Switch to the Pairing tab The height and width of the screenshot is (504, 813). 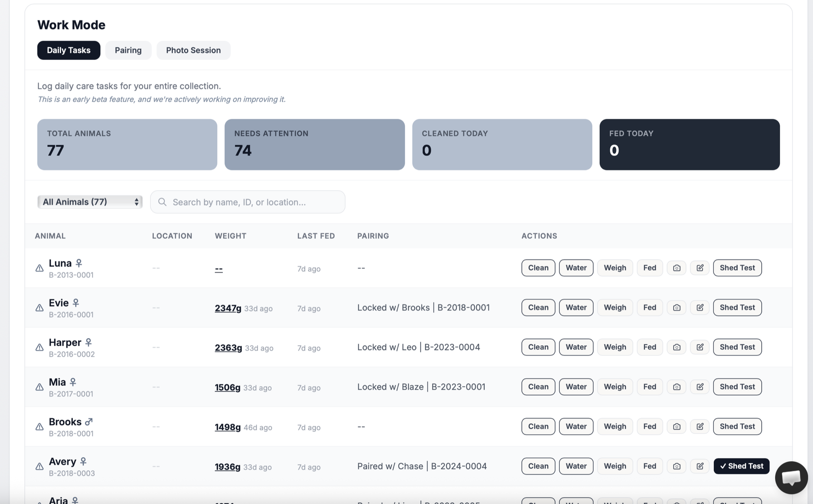(x=128, y=50)
